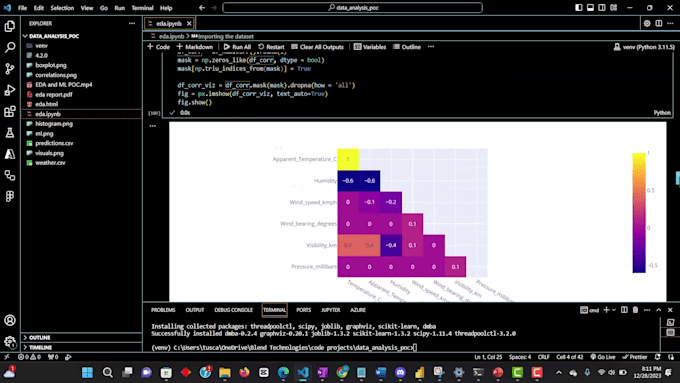680x383 pixels.
Task: Click the yellow heatmap cell valued 1
Action: pos(348,159)
